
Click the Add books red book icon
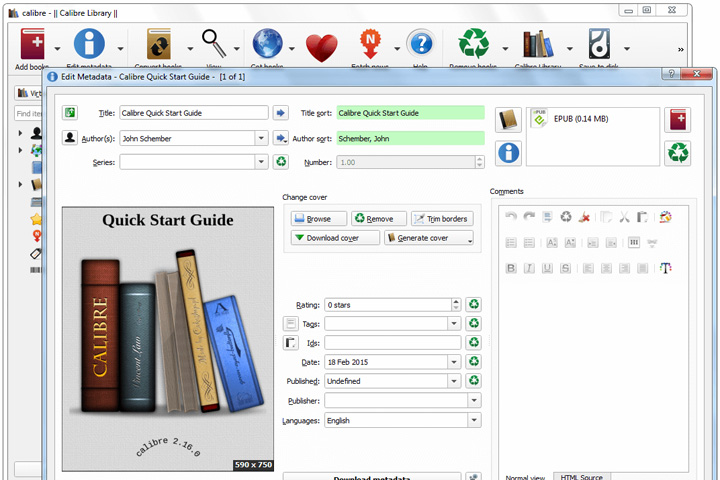pyautogui.click(x=33, y=44)
